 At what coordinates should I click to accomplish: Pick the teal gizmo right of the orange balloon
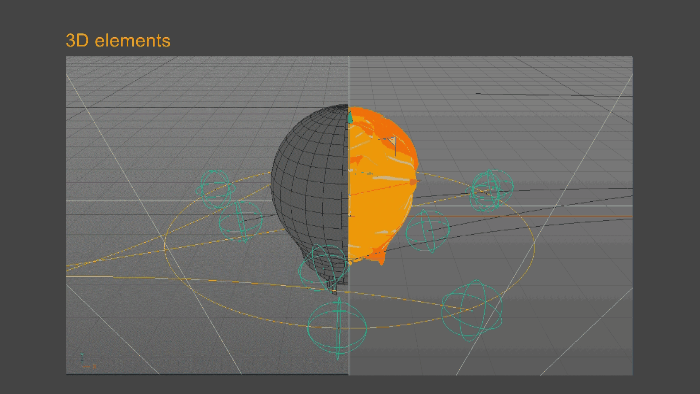pos(428,231)
